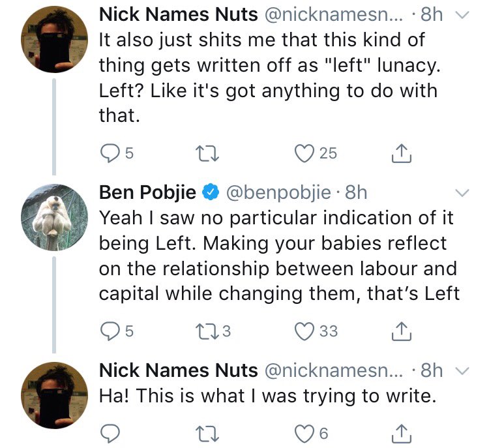Open the Ben Pobjie profile name link

147,192
